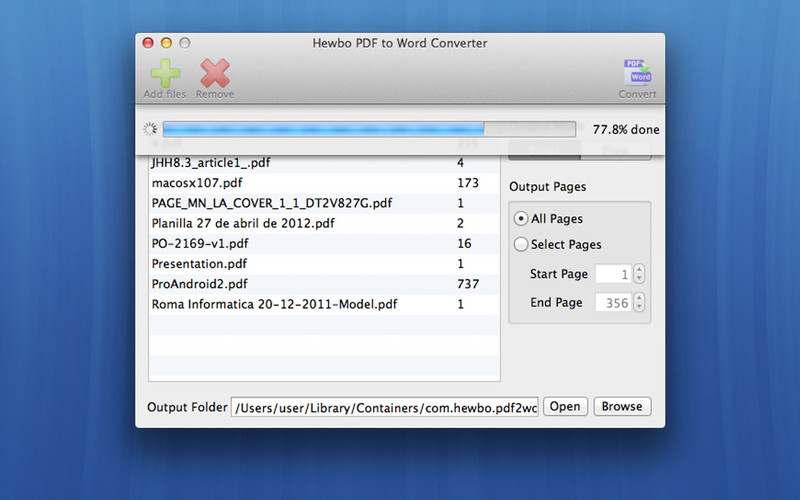Select the All Pages radio button
800x500 pixels.
click(x=520, y=219)
